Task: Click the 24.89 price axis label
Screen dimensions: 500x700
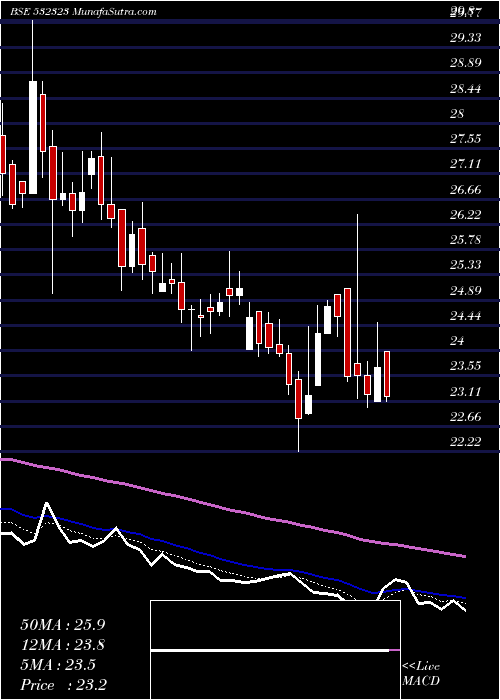Action: pos(466,291)
